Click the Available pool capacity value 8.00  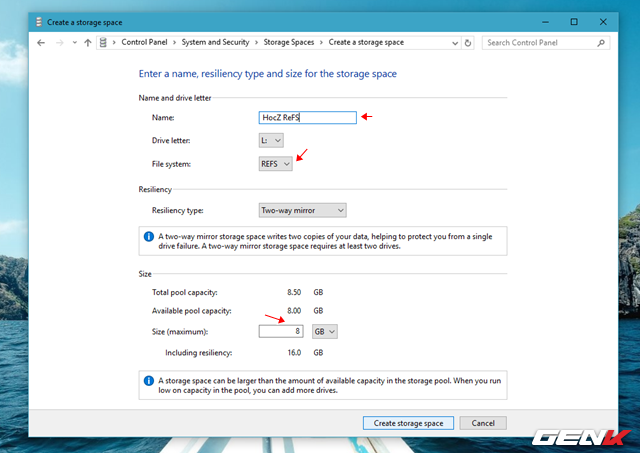(294, 311)
